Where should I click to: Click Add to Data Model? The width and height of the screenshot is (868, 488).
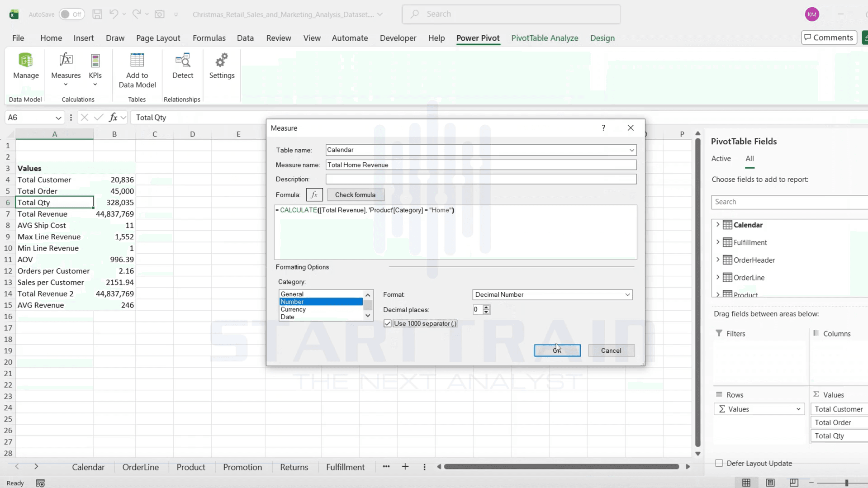click(137, 71)
